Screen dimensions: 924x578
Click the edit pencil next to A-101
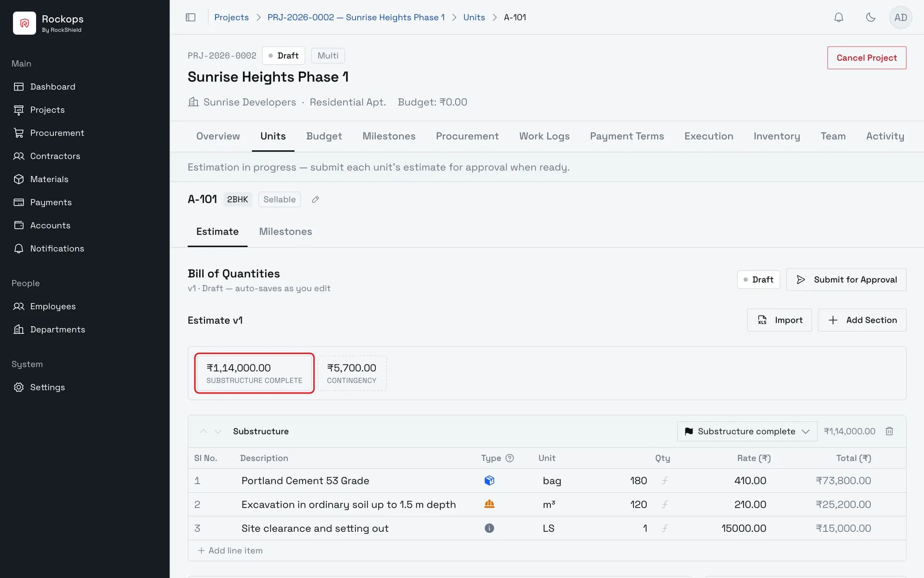click(315, 199)
